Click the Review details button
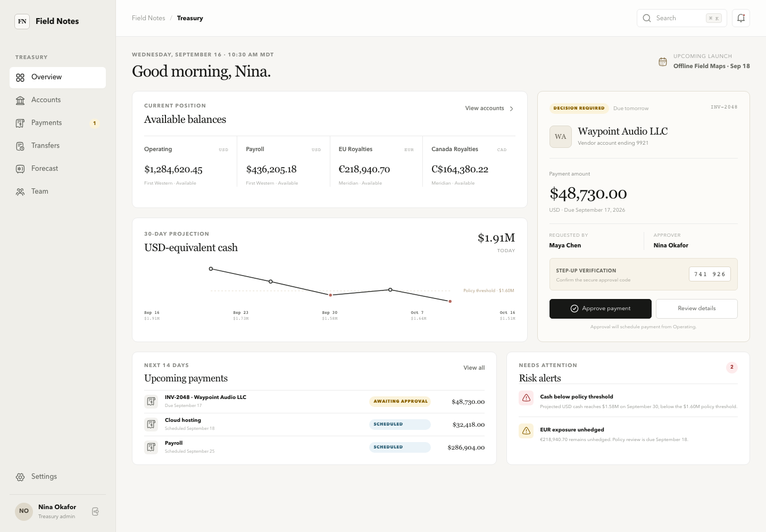Image resolution: width=766 pixels, height=532 pixels. click(696, 309)
